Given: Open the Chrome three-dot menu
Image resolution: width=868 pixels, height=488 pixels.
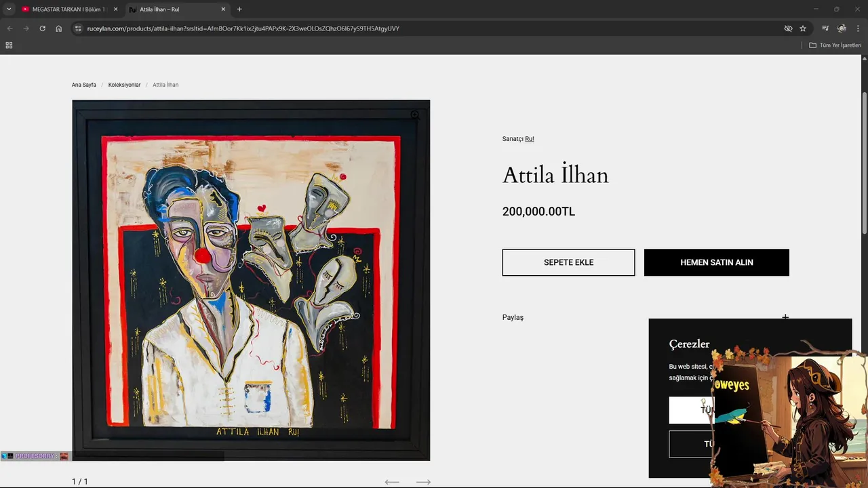Looking at the screenshot, I should (859, 28).
